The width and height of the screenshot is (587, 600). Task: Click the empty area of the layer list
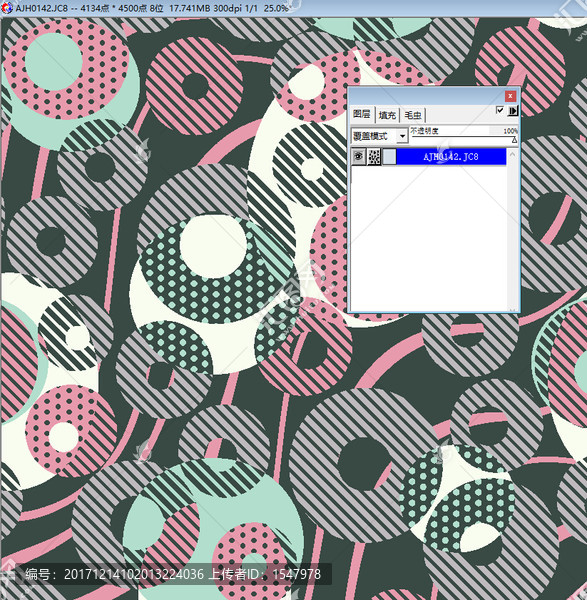click(429, 238)
